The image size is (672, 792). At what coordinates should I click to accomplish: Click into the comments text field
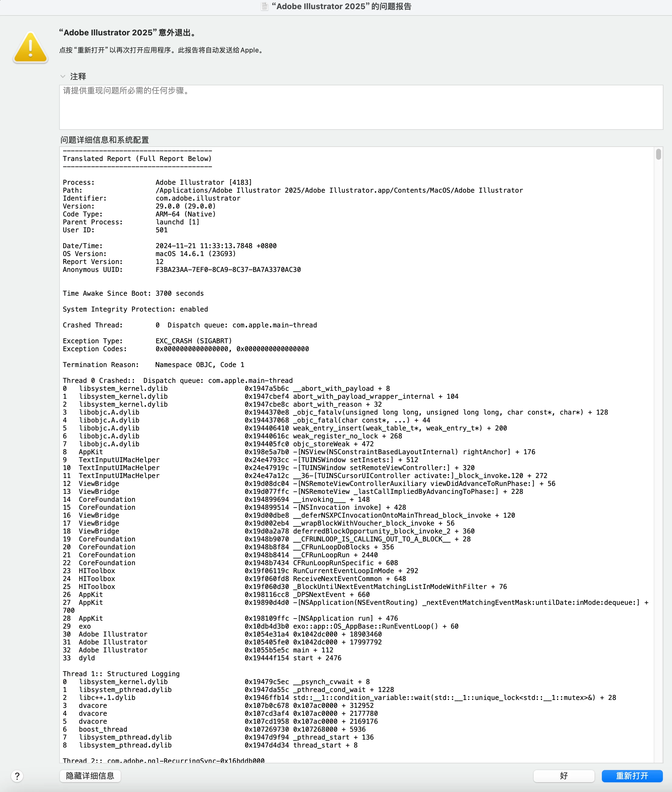360,107
